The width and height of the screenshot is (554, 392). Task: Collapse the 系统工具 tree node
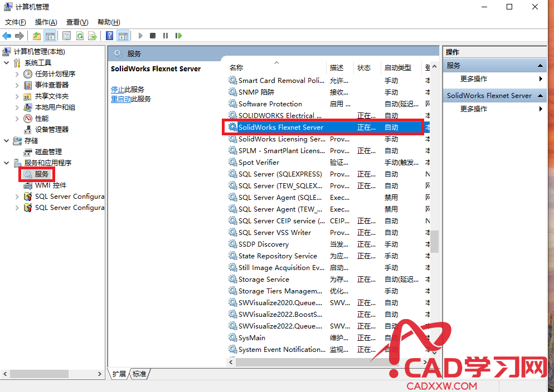click(6, 63)
